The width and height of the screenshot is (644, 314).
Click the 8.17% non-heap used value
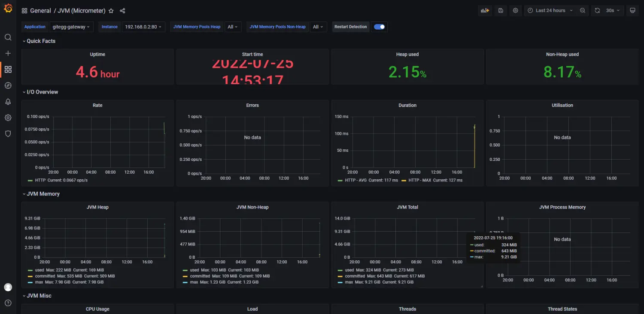(x=562, y=72)
